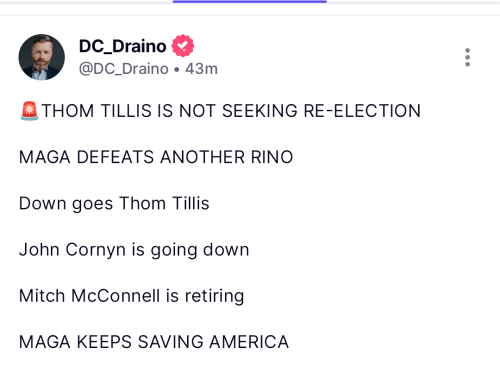Click the word 'RE-ELECTION' in the headline
The image size is (500, 372).
(x=362, y=111)
